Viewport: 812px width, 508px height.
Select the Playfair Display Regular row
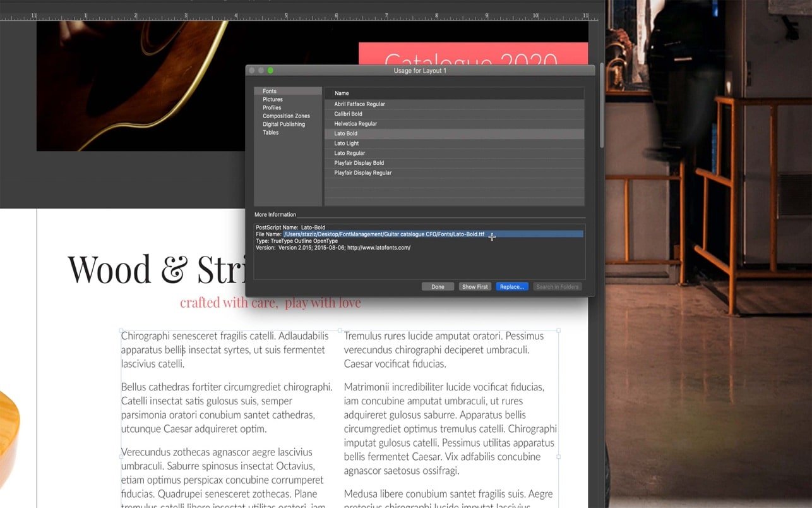click(362, 172)
